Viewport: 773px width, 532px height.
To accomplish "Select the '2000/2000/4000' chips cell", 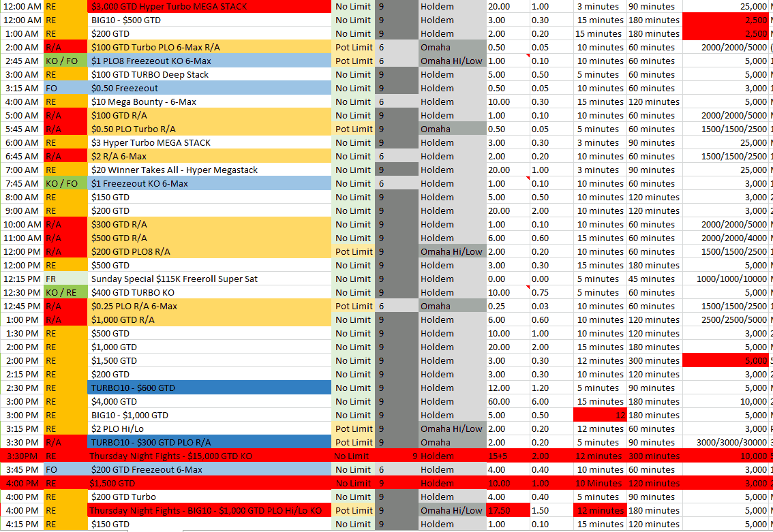I will 726,238.
